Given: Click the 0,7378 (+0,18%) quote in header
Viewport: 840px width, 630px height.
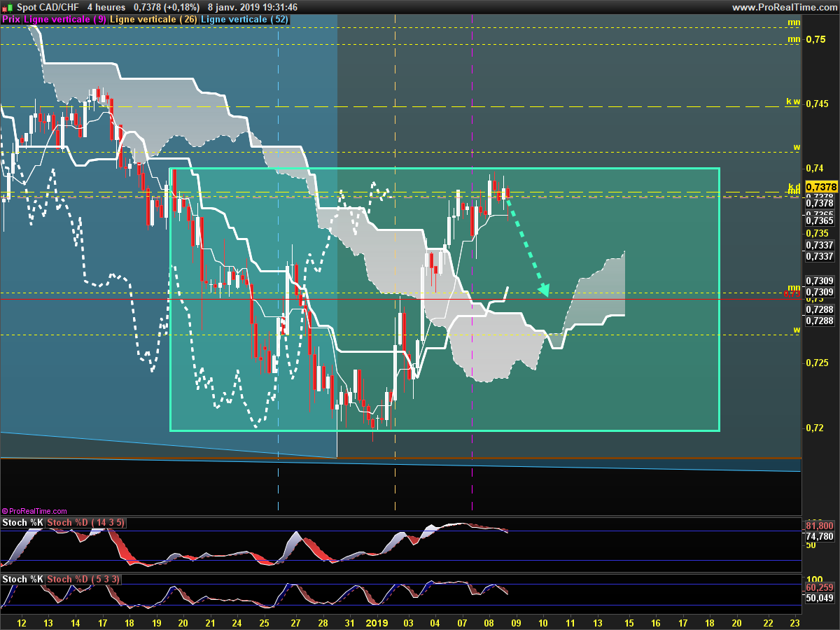Looking at the screenshot, I should pyautogui.click(x=167, y=7).
